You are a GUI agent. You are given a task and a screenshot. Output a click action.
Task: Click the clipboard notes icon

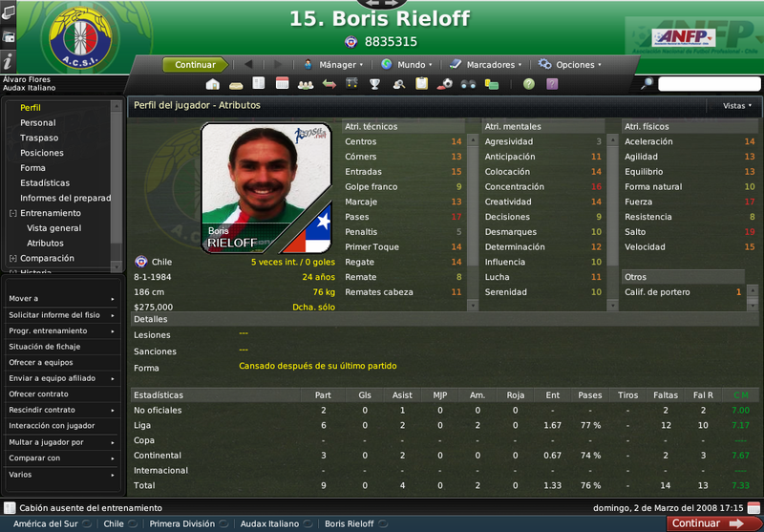coord(421,84)
